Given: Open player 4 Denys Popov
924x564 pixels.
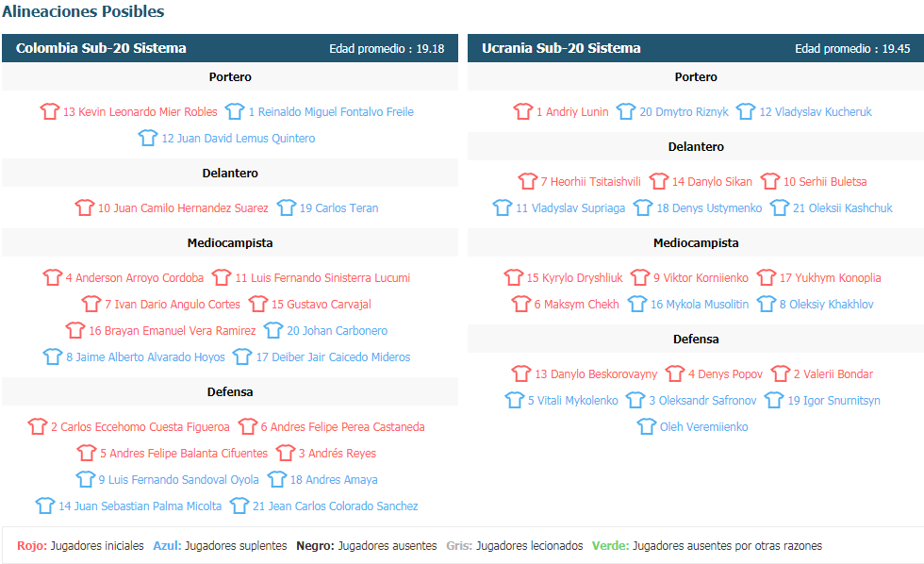Looking at the screenshot, I should (725, 374).
